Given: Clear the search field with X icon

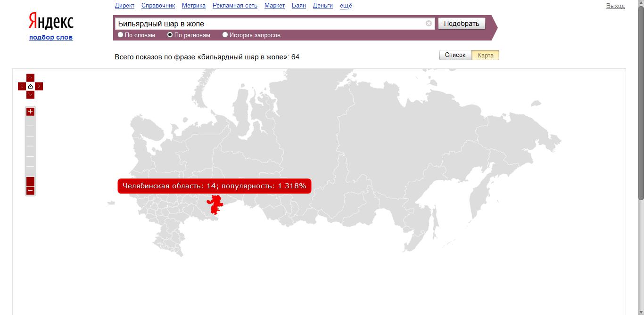Looking at the screenshot, I should (429, 24).
